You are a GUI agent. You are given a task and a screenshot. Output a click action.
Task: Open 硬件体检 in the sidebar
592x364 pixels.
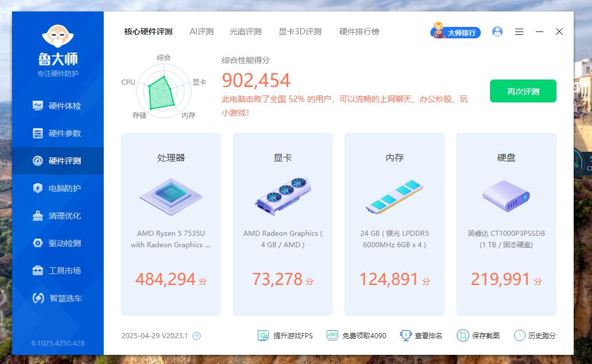(58, 106)
